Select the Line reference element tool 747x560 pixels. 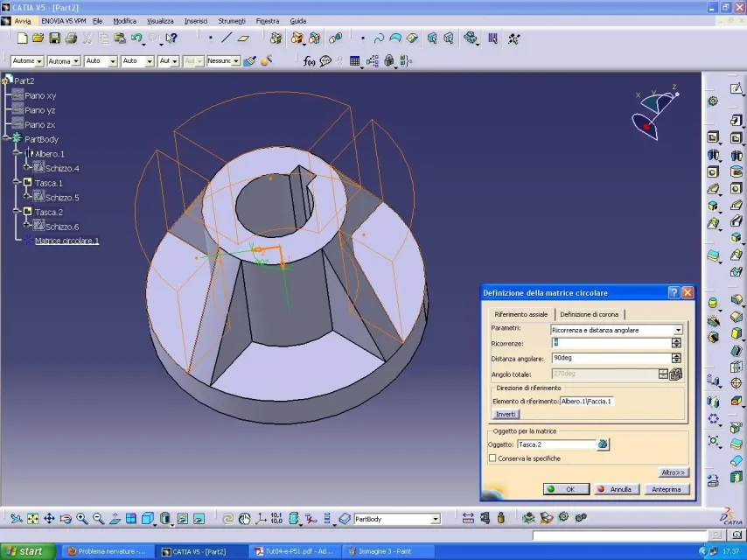(x=227, y=38)
